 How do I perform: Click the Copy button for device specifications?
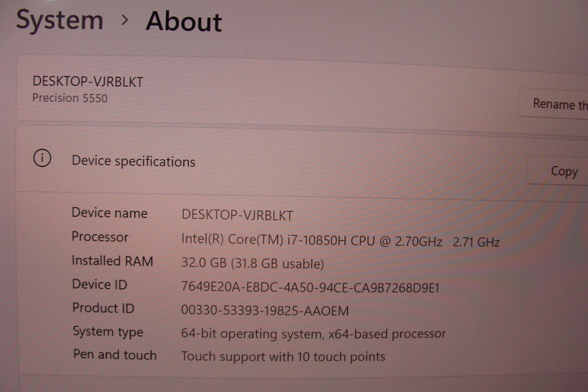pyautogui.click(x=564, y=171)
